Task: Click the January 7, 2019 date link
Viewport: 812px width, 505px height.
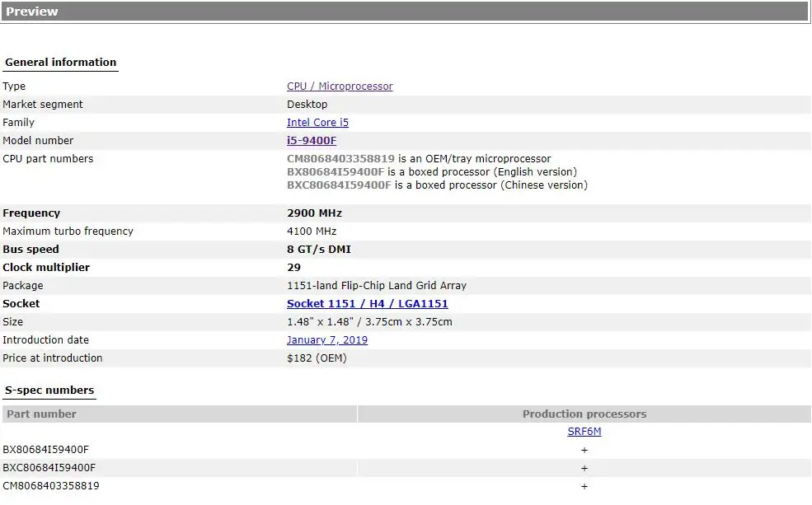Action: coord(327,340)
